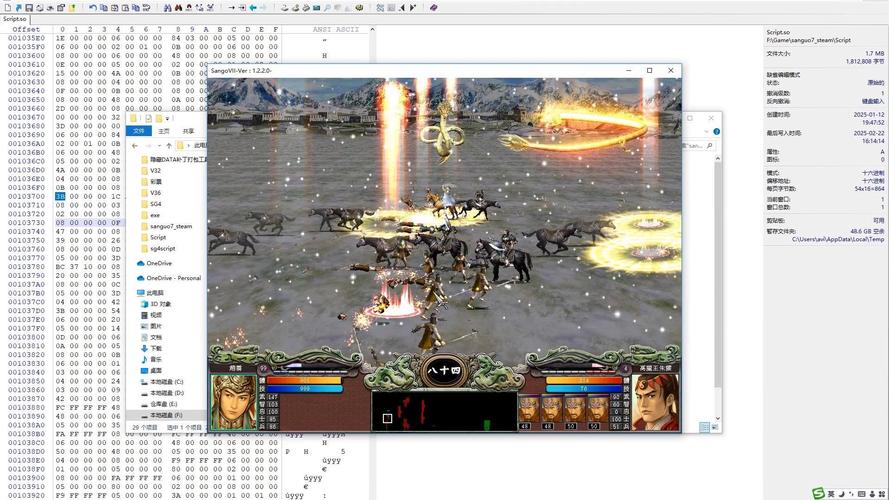Click the Offset column header in WinHex
The height and width of the screenshot is (500, 889).
(x=26, y=29)
